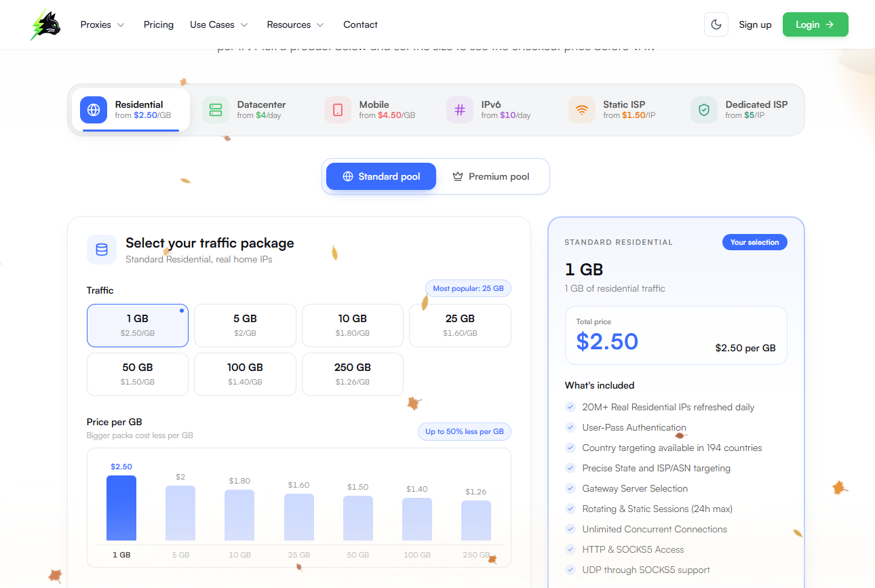Screen dimensions: 875x588
Task: Click the Dedicated ISP shield icon
Action: coord(704,110)
